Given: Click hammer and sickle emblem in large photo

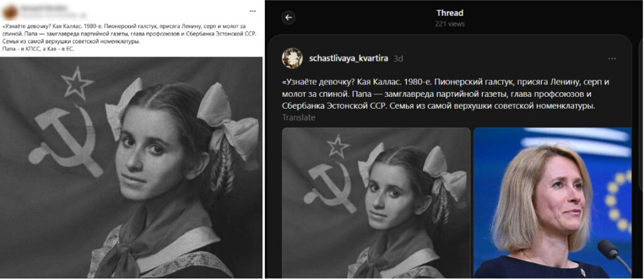Looking at the screenshot, I should click(65, 139).
